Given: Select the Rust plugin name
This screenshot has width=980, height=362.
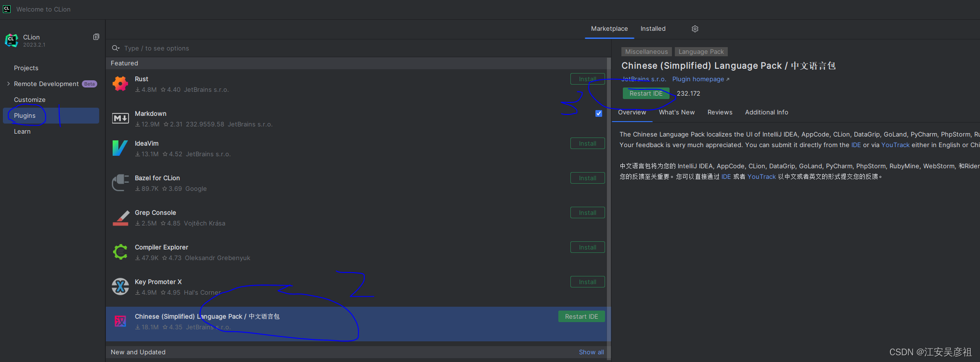Looking at the screenshot, I should coord(142,79).
